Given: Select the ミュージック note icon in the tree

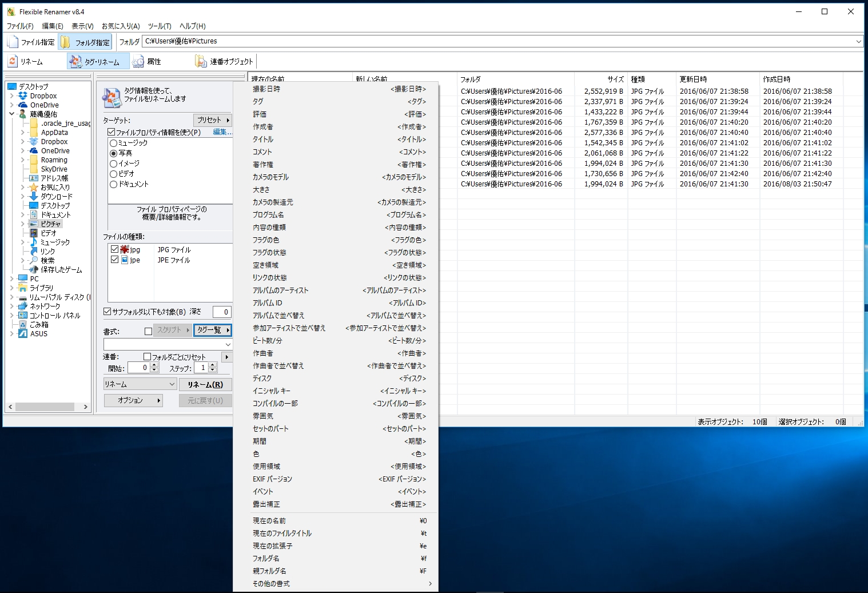Looking at the screenshot, I should tap(34, 242).
